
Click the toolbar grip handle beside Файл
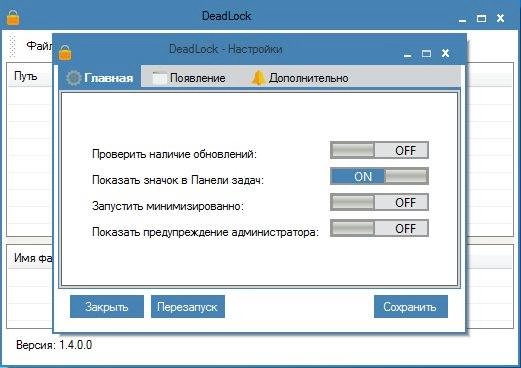coord(13,46)
